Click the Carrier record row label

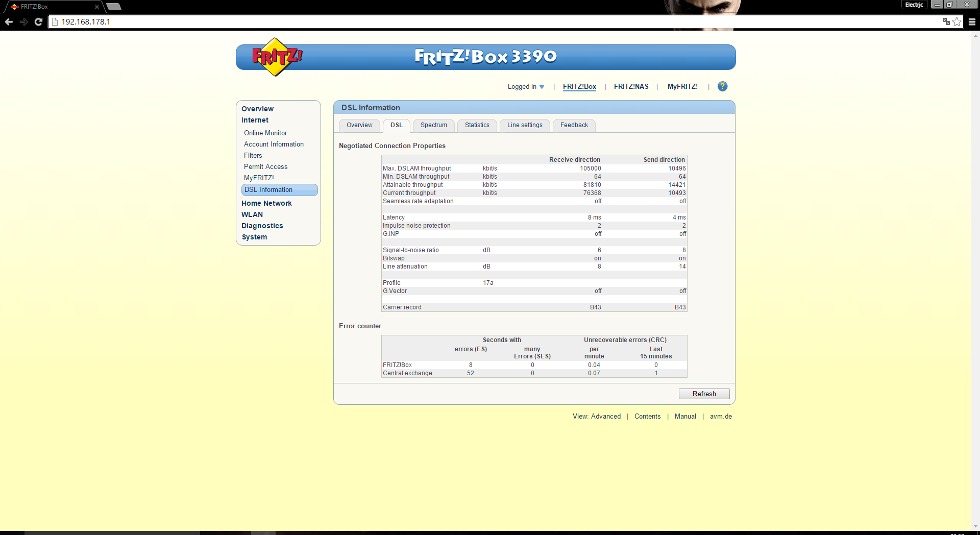(x=402, y=307)
